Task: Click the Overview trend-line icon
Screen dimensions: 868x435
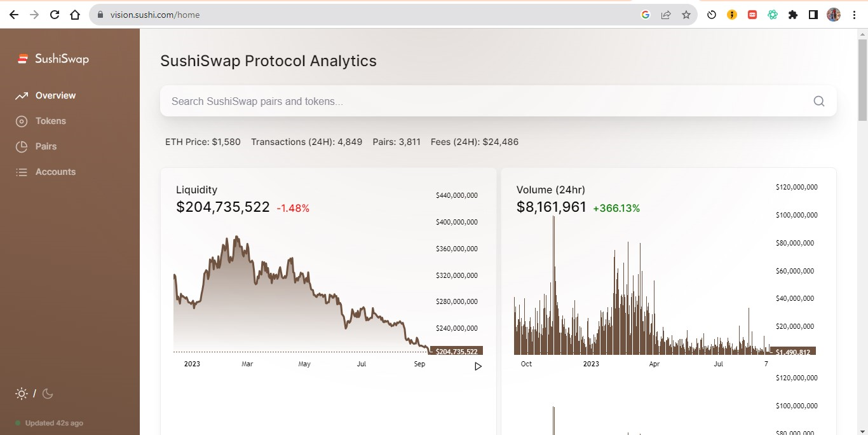Action: [22, 96]
